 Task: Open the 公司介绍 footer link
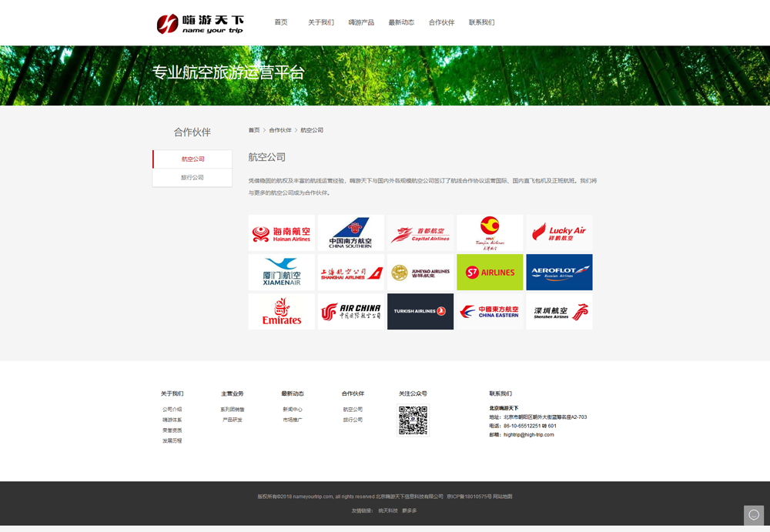click(x=172, y=410)
